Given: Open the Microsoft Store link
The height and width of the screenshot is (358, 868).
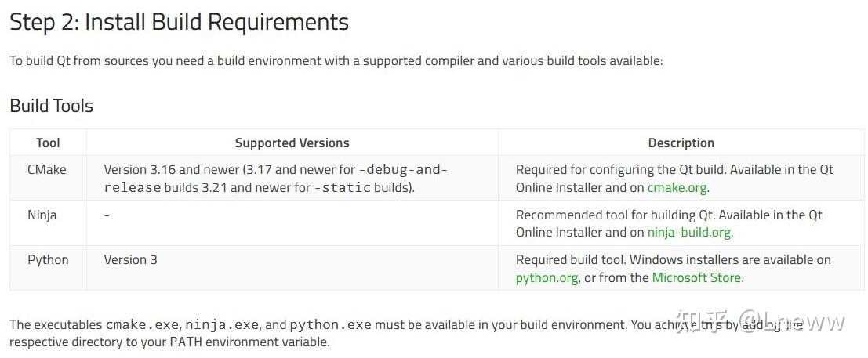Looking at the screenshot, I should 696,277.
